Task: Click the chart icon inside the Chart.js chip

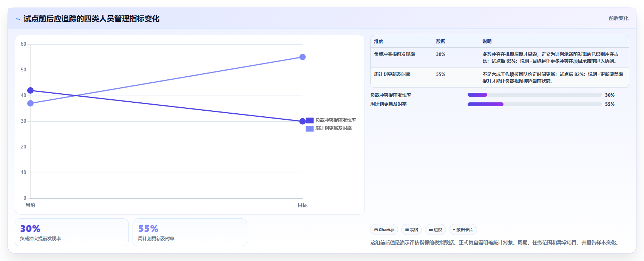Action: 376,230
